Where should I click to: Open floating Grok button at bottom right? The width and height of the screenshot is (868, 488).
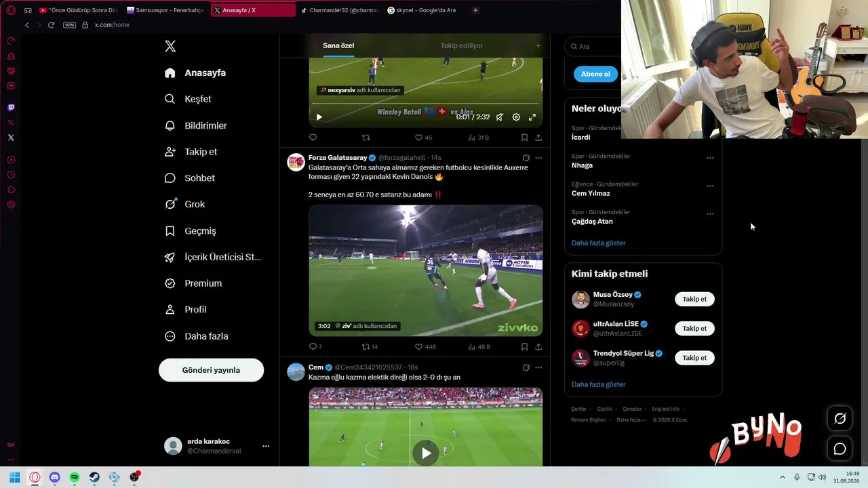click(840, 419)
